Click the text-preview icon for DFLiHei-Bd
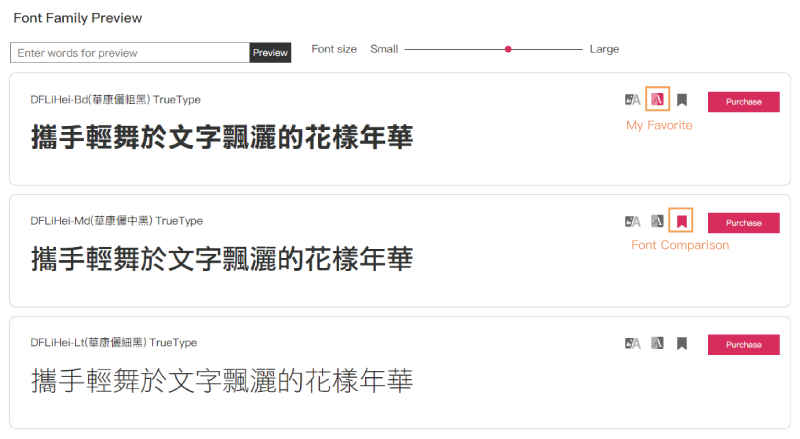The width and height of the screenshot is (800, 439). point(632,100)
